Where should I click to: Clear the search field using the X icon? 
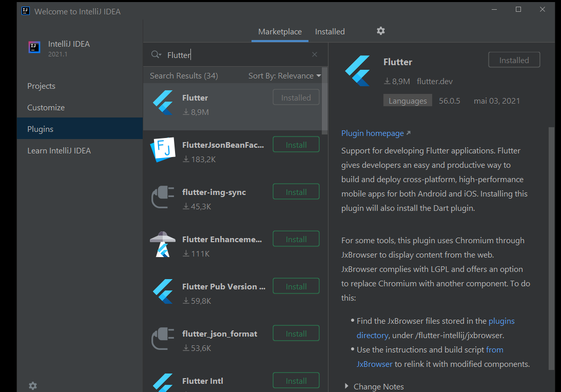314,54
